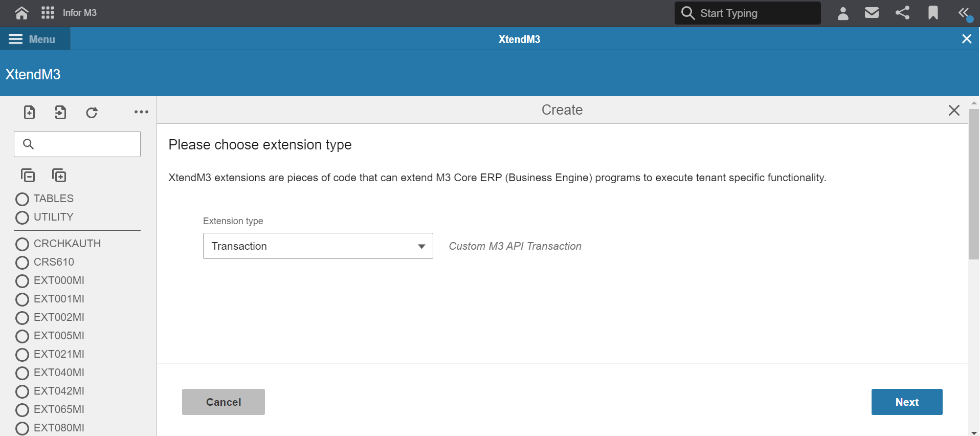The image size is (980, 436).
Task: Click the Cancel button
Action: click(x=224, y=402)
